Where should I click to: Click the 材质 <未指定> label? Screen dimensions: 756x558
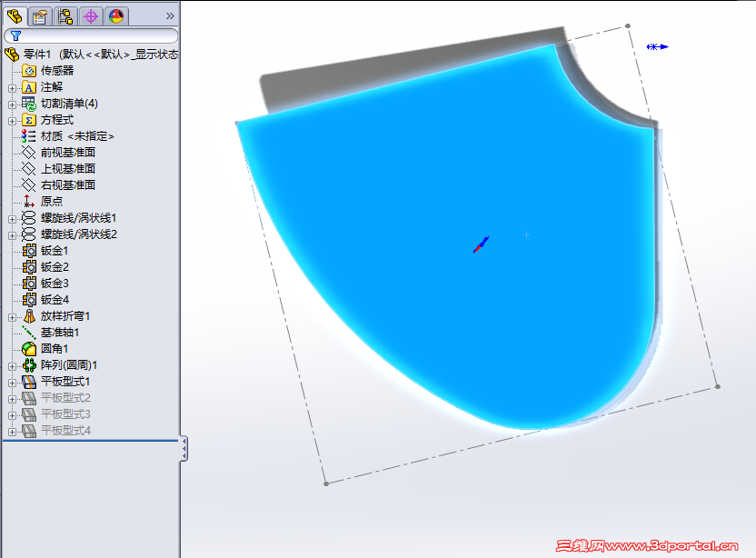tap(77, 136)
